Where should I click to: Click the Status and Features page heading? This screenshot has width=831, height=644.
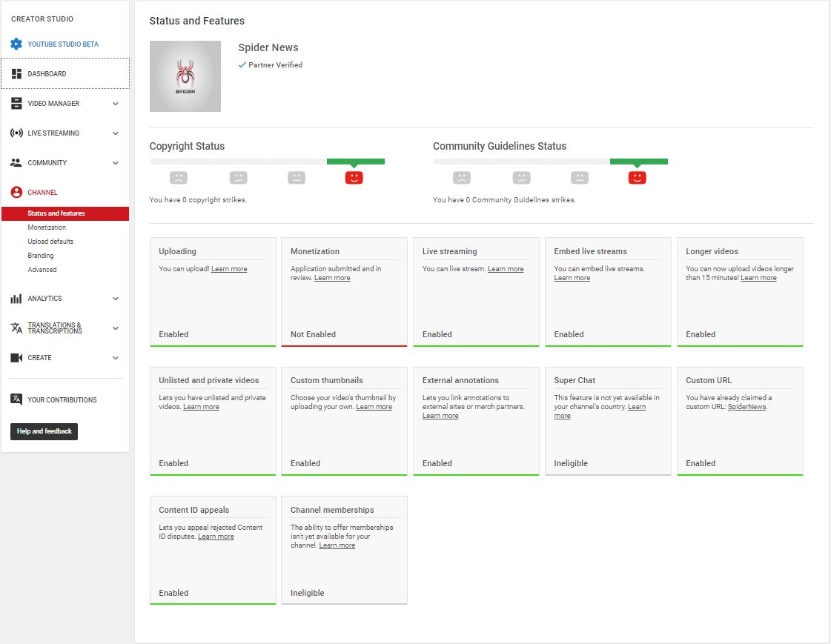[x=196, y=21]
